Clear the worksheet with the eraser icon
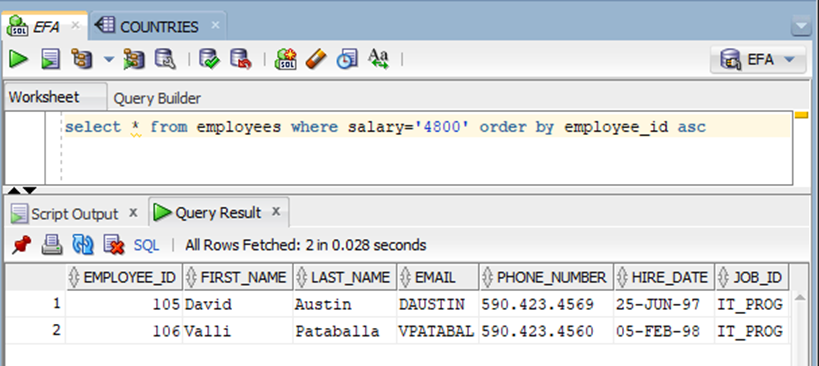This screenshot has height=366, width=819. [316, 59]
